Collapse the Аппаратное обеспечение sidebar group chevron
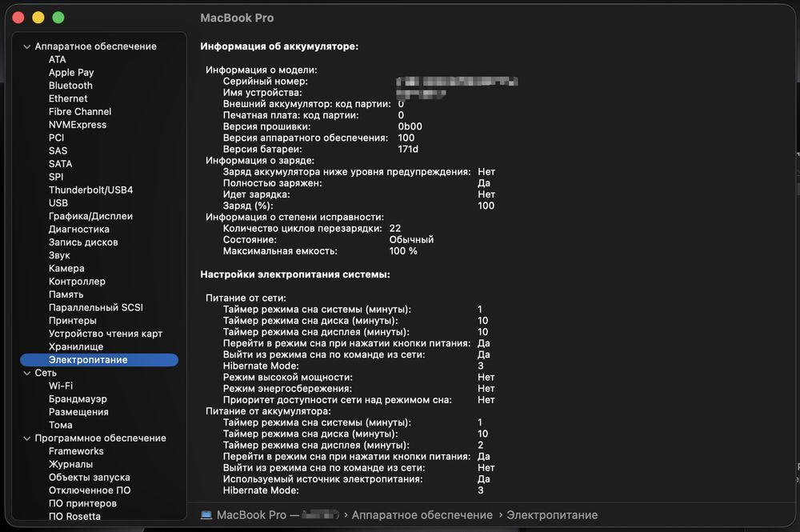800x532 pixels. point(27,46)
